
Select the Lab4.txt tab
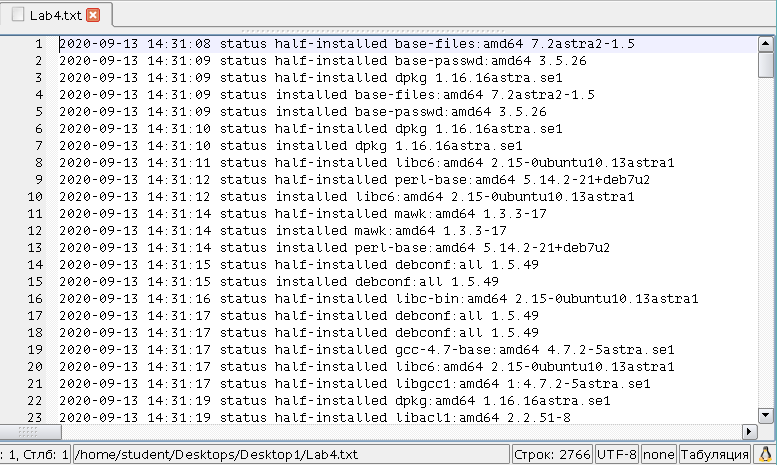[x=56, y=15]
